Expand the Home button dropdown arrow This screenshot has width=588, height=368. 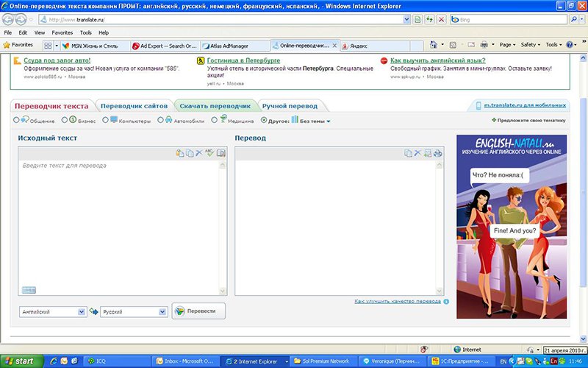tap(442, 45)
